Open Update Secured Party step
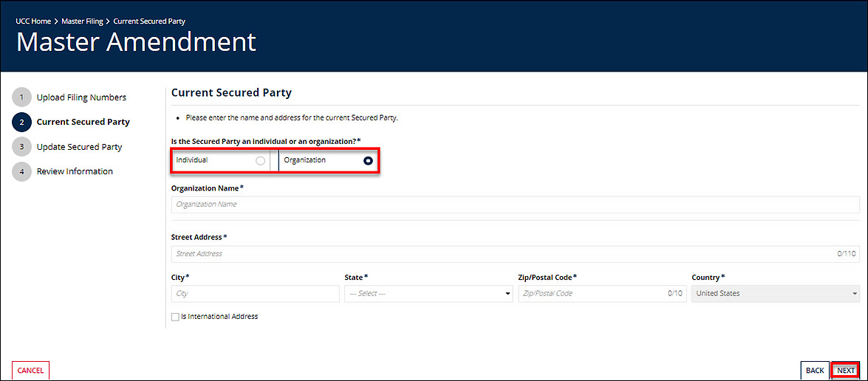The width and height of the screenshot is (868, 381). [79, 147]
